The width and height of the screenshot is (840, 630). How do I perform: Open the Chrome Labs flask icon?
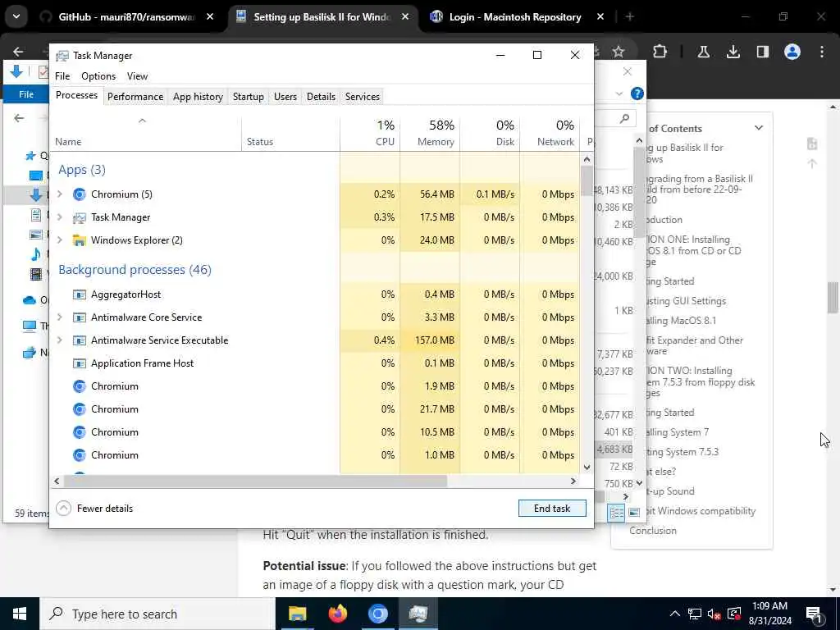[704, 52]
